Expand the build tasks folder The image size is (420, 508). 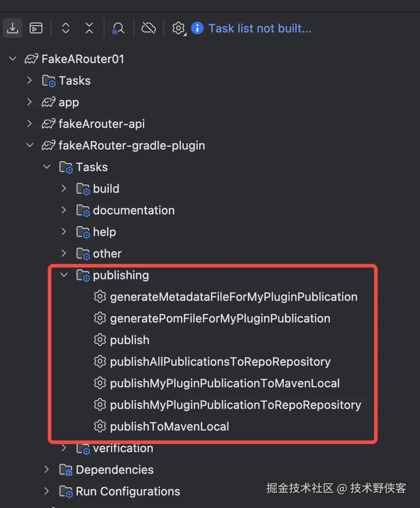pyautogui.click(x=64, y=189)
